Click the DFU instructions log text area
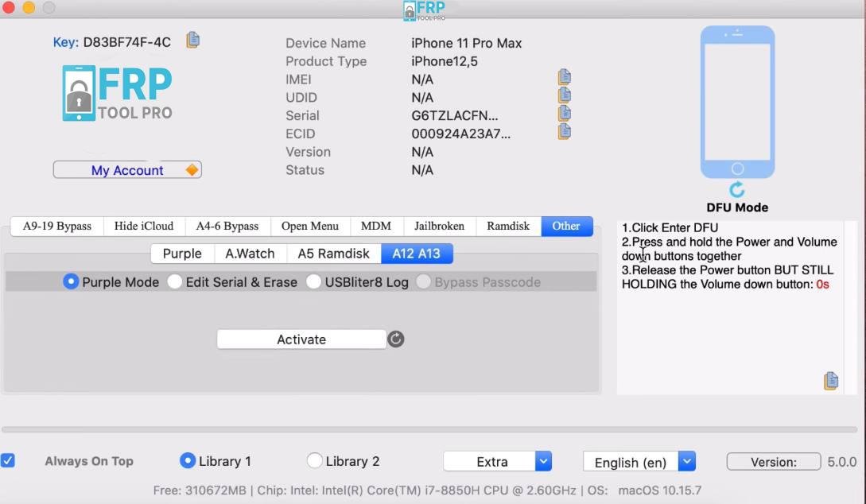This screenshot has width=866, height=504. pos(729,308)
